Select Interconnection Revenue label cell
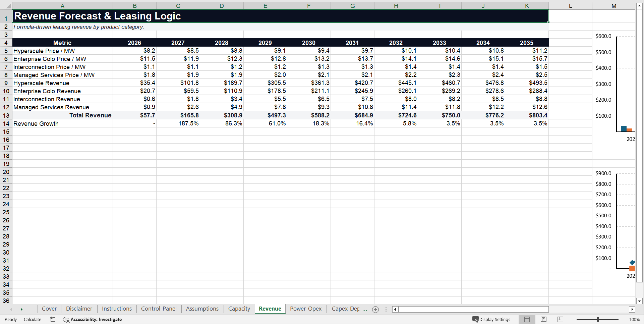This screenshot has width=644, height=324. coord(62,99)
